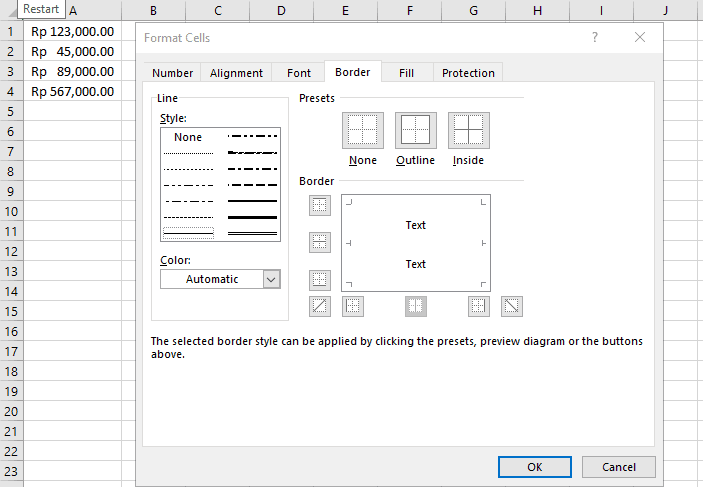The height and width of the screenshot is (487, 703).
Task: Switch to the Number tab
Action: coord(172,73)
